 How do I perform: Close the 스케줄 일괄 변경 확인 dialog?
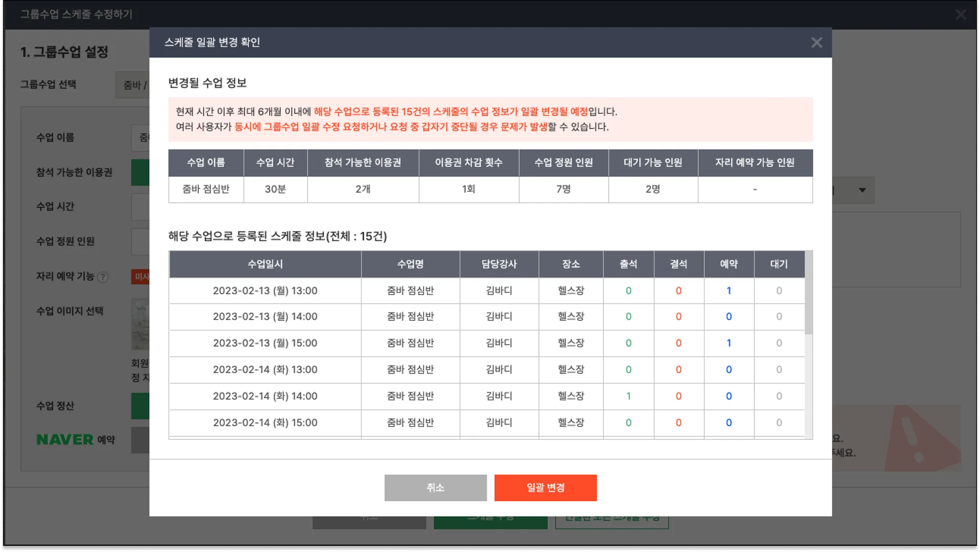[816, 43]
